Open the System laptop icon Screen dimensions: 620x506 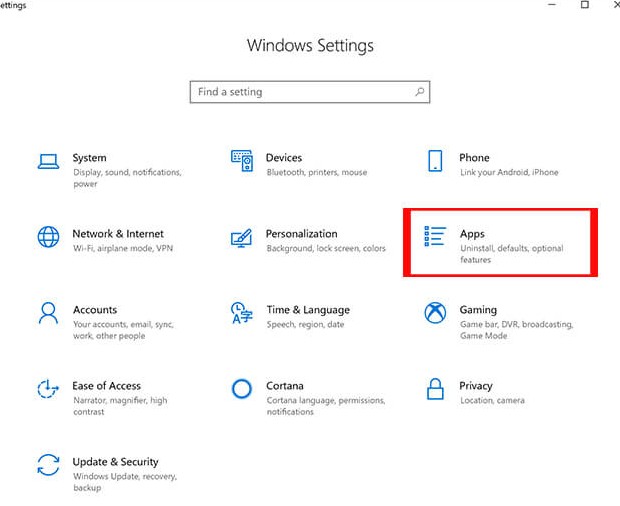[x=48, y=161]
